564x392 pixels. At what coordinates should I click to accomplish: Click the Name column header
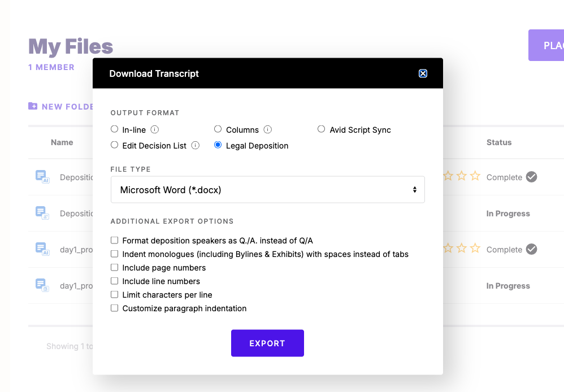tap(62, 142)
